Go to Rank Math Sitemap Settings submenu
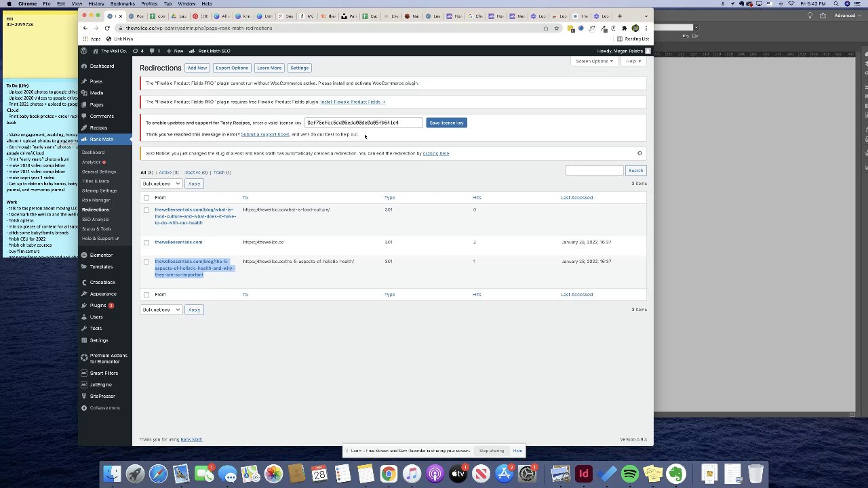Viewport: 868px width, 488px height. [100, 190]
